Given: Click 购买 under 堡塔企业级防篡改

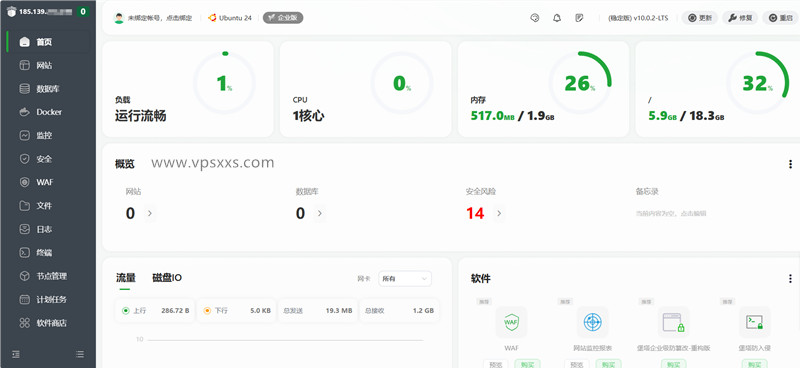Looking at the screenshot, I should tap(673, 364).
